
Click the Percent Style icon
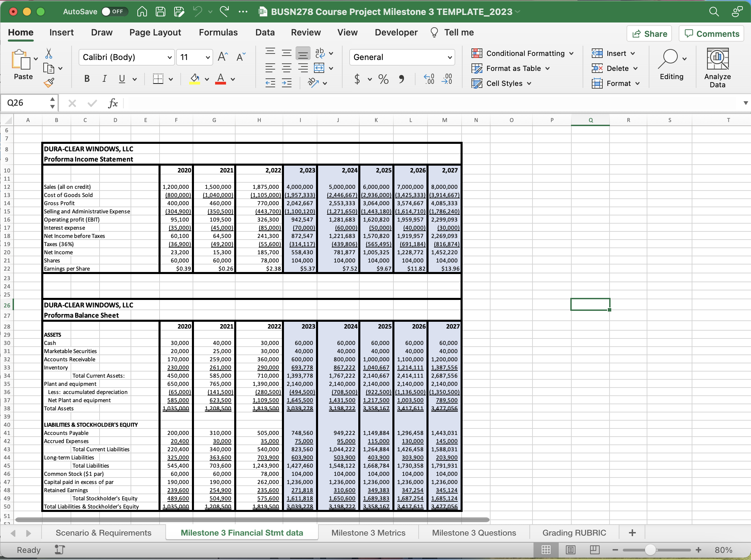click(383, 79)
